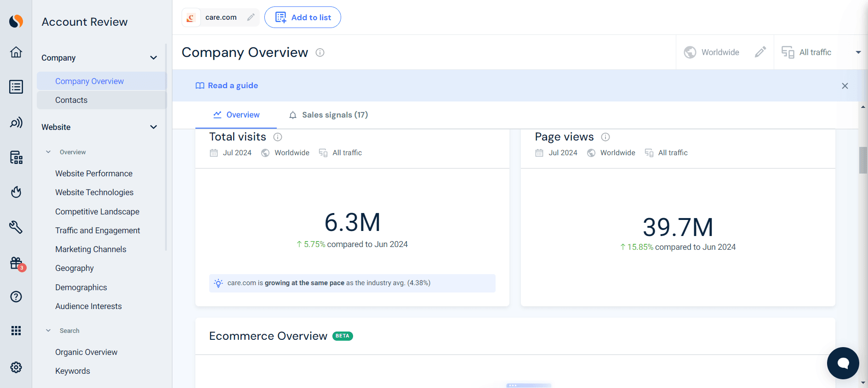Open the wrench tools icon

tap(16, 227)
